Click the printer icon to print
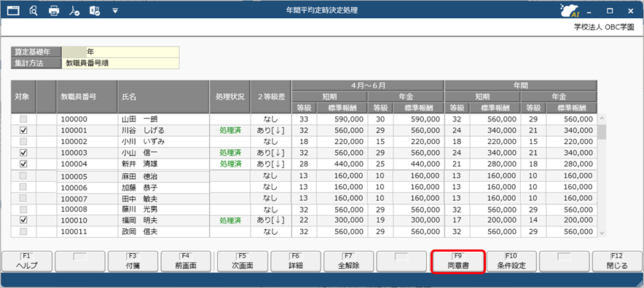Image resolution: width=644 pixels, height=288 pixels. click(54, 11)
